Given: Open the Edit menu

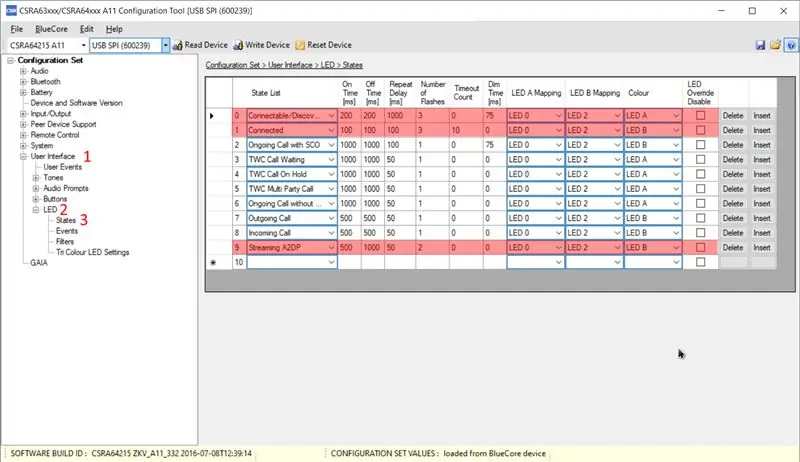Looking at the screenshot, I should [x=86, y=29].
